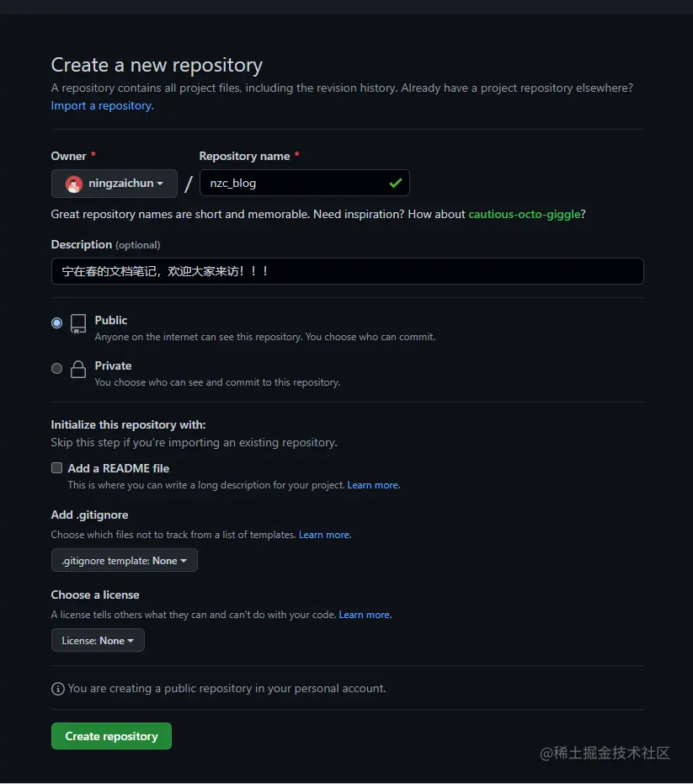Open the .gitignore template dropdown
Screen dimensions: 693x784
124,560
